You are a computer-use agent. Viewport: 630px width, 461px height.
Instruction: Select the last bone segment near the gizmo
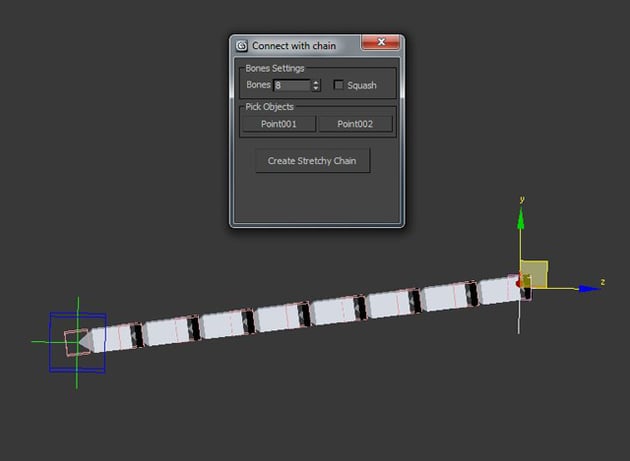tap(496, 291)
